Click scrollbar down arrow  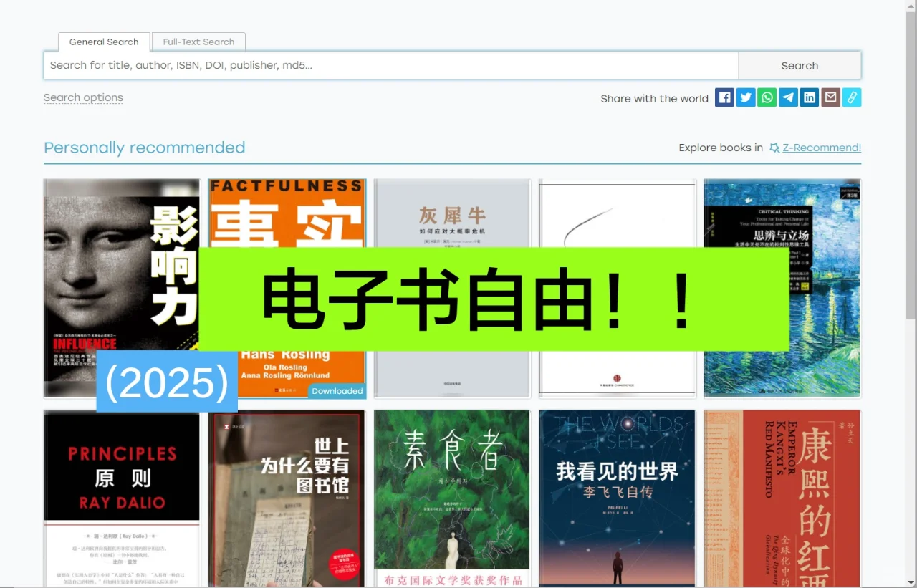(x=911, y=582)
